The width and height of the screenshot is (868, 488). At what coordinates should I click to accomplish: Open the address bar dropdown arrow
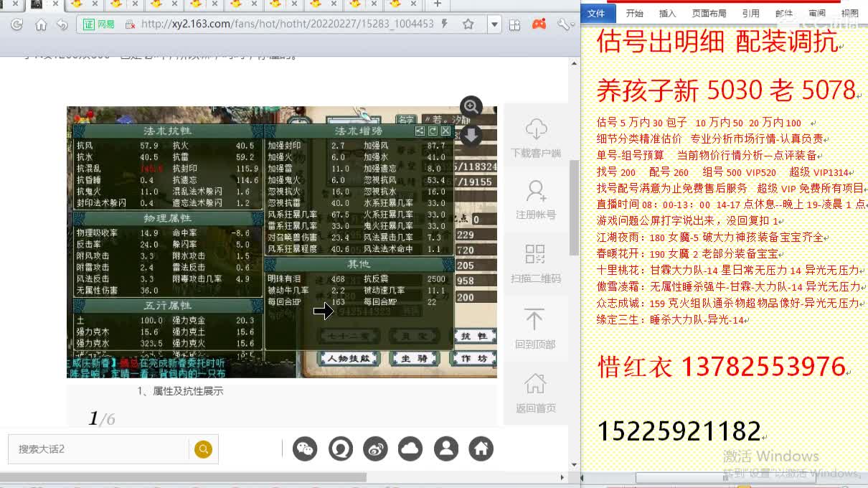[x=494, y=24]
